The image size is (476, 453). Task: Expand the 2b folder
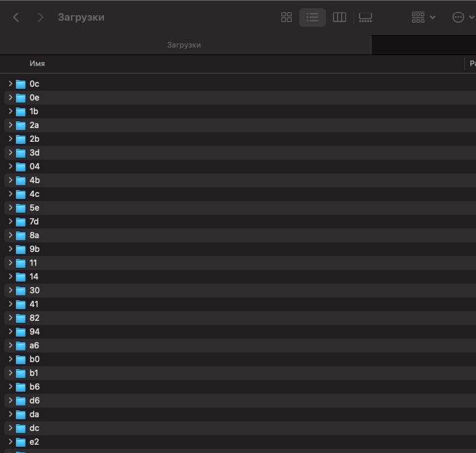pyautogui.click(x=10, y=138)
